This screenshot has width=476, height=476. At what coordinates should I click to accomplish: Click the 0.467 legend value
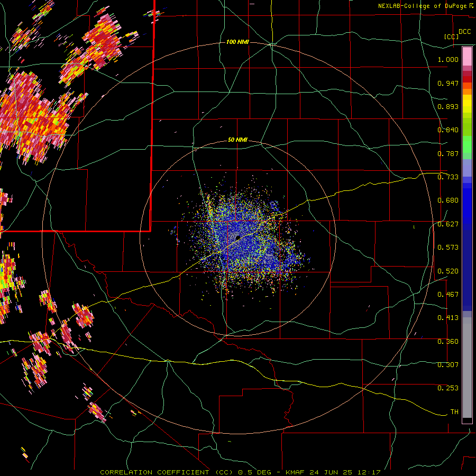click(x=448, y=295)
